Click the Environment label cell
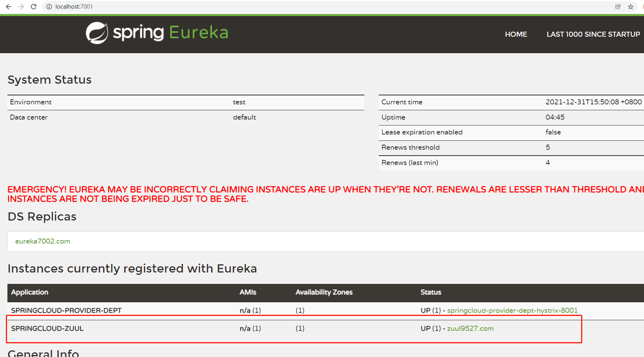The height and width of the screenshot is (357, 644). pos(31,102)
